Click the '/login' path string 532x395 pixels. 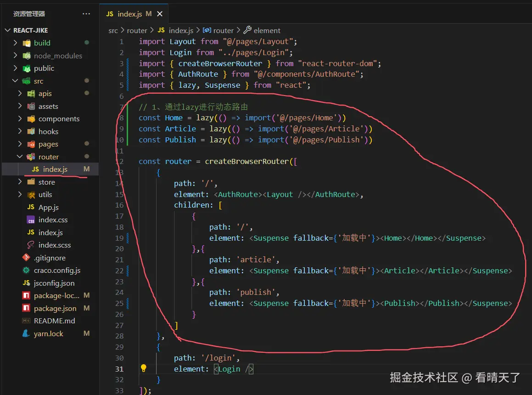pyautogui.click(x=218, y=358)
